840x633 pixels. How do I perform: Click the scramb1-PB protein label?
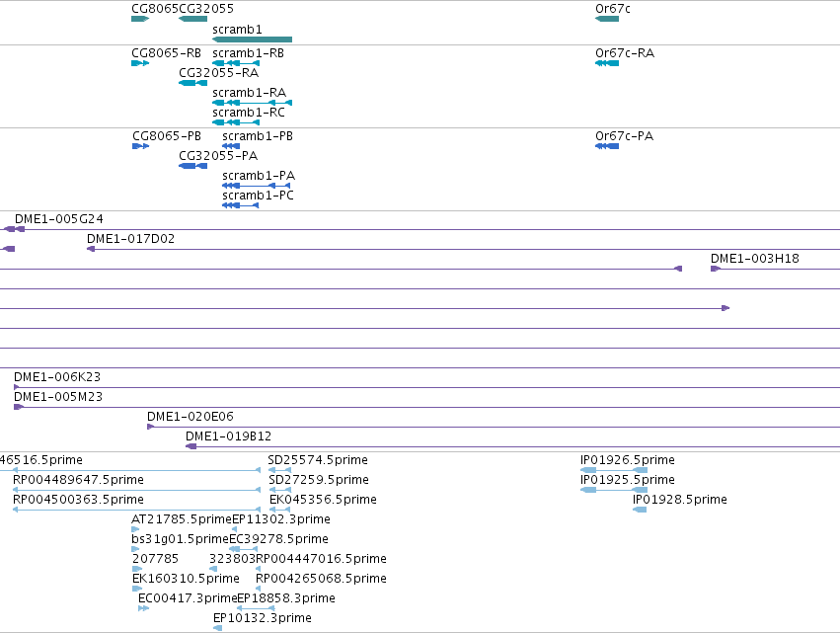point(258,136)
